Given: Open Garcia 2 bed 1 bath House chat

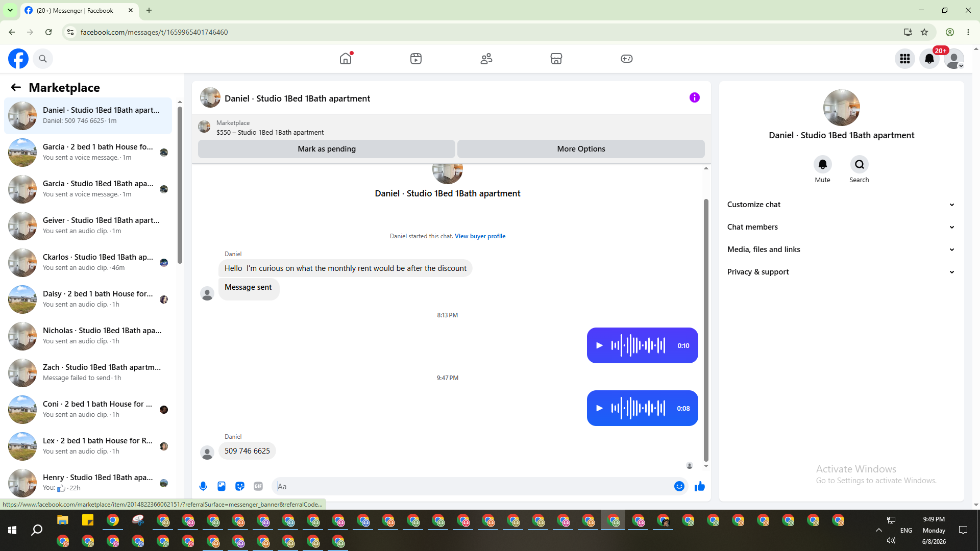Looking at the screenshot, I should [x=88, y=153].
